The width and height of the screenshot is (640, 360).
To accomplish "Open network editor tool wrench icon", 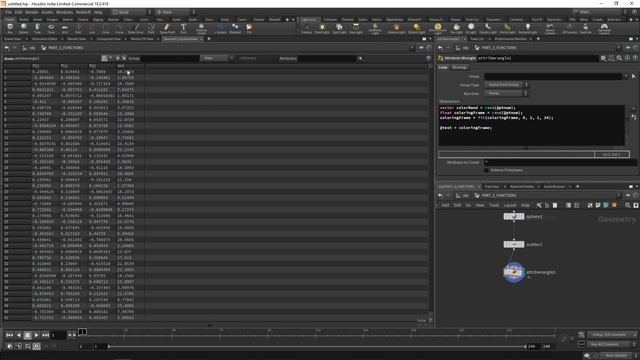I will click(539, 205).
